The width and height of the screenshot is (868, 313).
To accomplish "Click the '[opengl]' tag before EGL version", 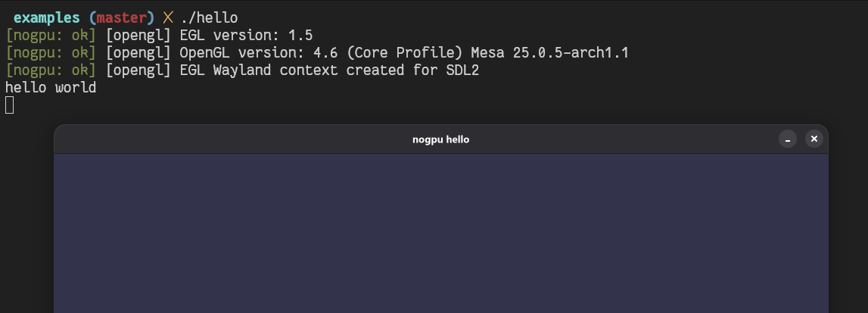I will [x=138, y=36].
